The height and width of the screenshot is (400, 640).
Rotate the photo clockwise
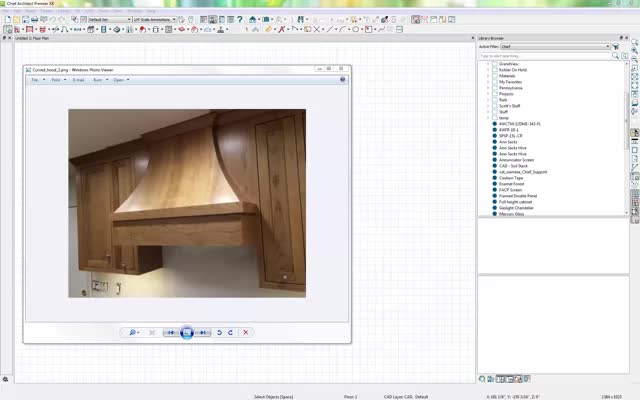231,332
